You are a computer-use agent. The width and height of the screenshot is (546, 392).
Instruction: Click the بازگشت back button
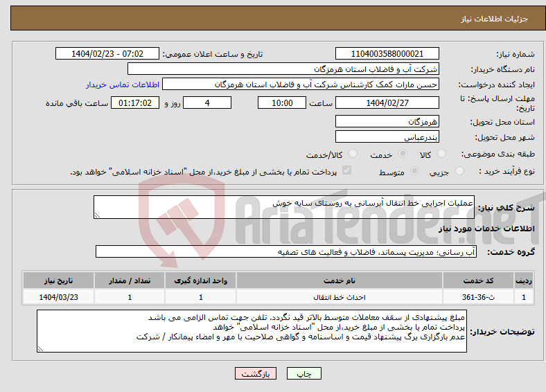pos(256,373)
